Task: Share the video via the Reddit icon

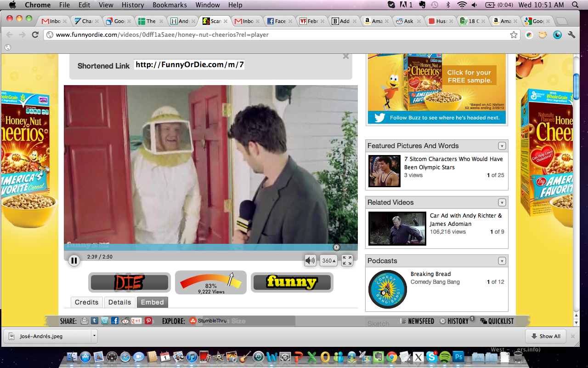Action: point(125,321)
